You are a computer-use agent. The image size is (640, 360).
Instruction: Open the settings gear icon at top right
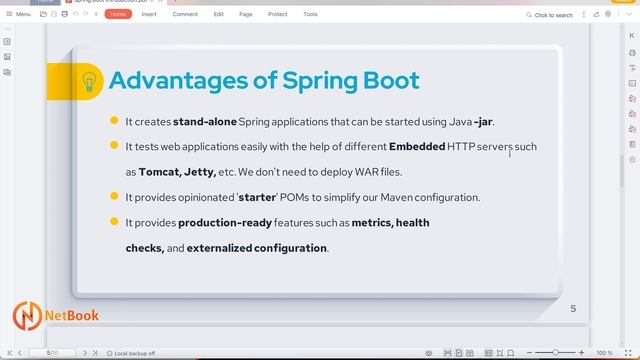pos(608,14)
